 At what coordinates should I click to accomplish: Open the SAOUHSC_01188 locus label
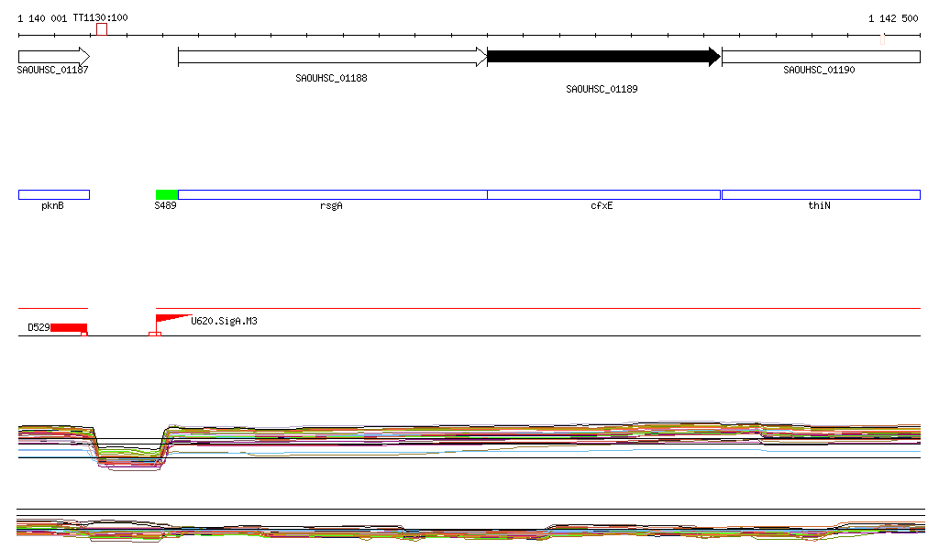tap(331, 78)
